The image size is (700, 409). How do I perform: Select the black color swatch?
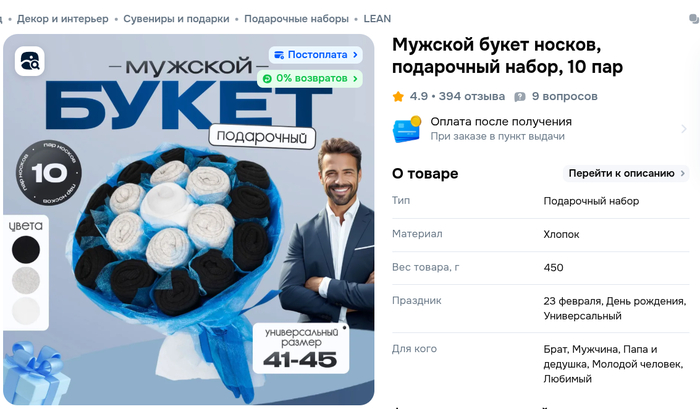[26, 250]
